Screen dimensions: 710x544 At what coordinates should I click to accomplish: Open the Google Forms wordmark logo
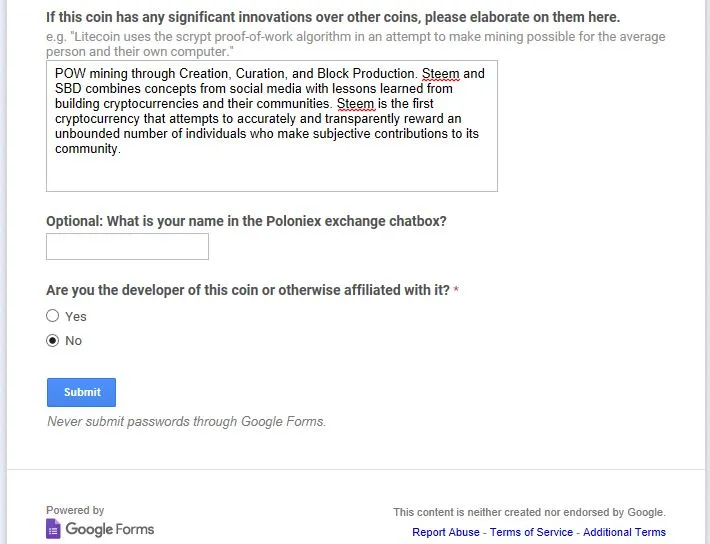click(x=110, y=529)
